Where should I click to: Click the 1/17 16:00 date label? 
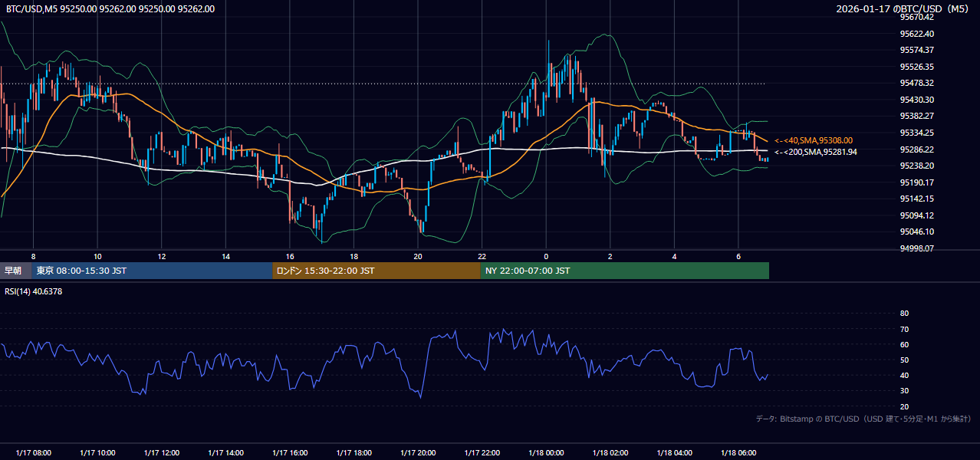(290, 453)
